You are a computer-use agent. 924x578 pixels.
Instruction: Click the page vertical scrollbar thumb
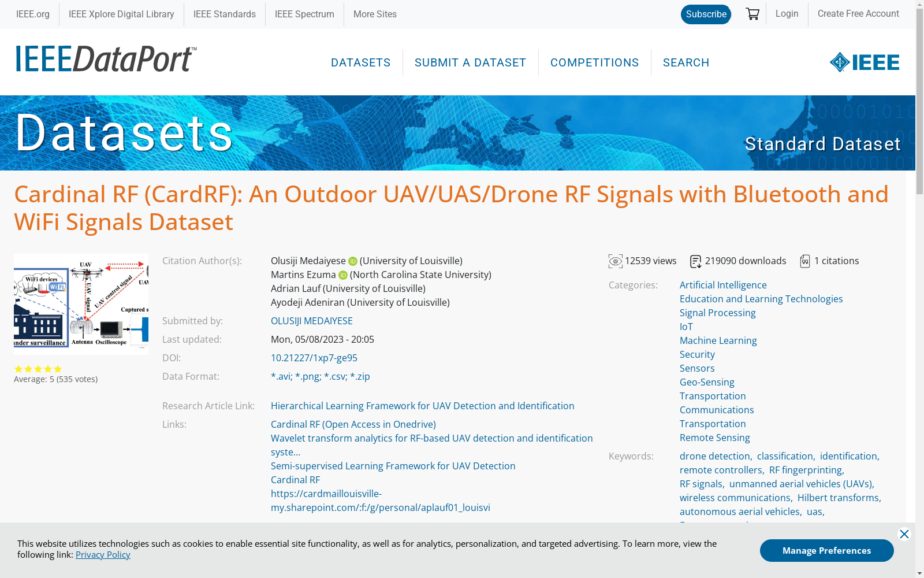[x=919, y=102]
